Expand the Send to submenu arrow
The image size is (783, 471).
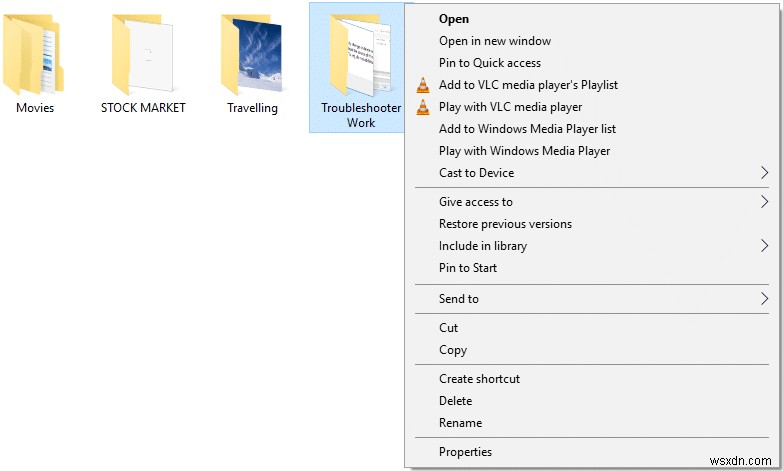[x=764, y=299]
